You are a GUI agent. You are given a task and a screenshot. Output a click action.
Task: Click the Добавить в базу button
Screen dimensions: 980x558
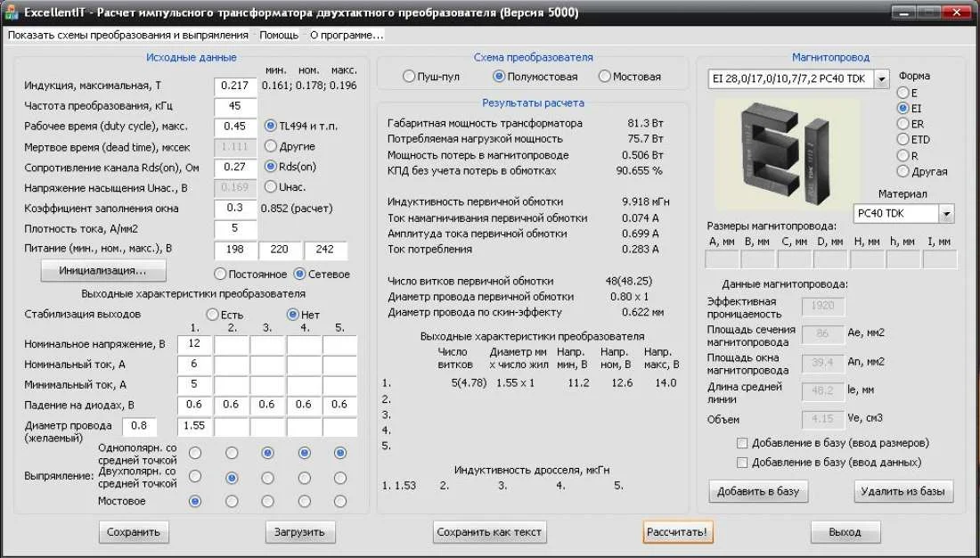[x=758, y=491]
